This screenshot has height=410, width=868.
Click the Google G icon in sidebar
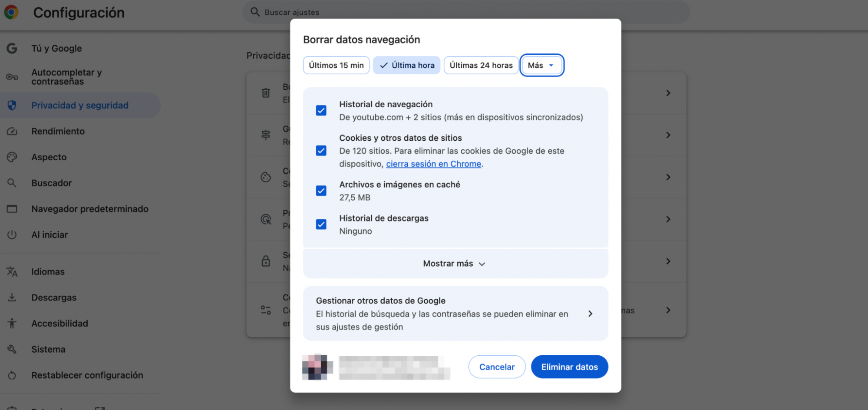coord(12,48)
